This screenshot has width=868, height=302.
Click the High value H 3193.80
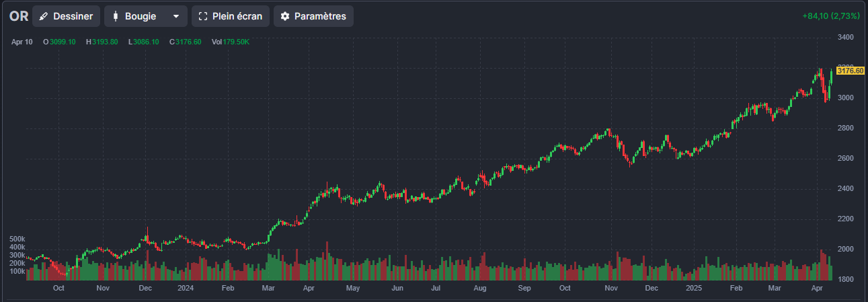pos(102,42)
